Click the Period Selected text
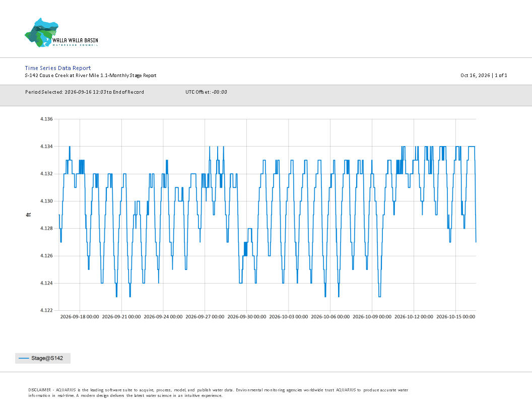 (x=85, y=92)
